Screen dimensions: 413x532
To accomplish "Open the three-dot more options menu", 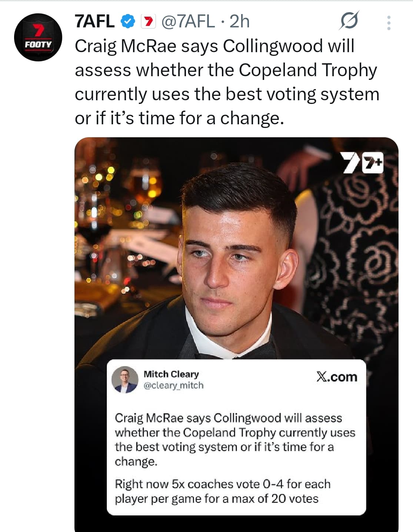I will click(x=389, y=23).
